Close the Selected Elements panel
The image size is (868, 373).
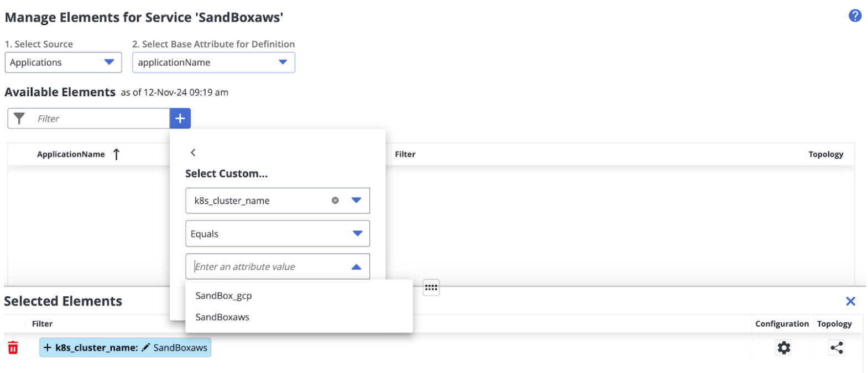(850, 301)
